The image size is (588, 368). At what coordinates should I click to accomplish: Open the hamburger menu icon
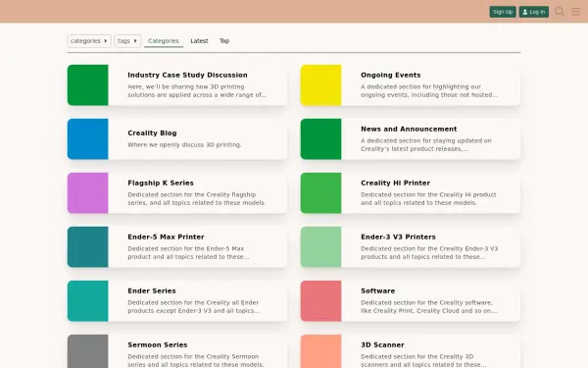click(576, 12)
